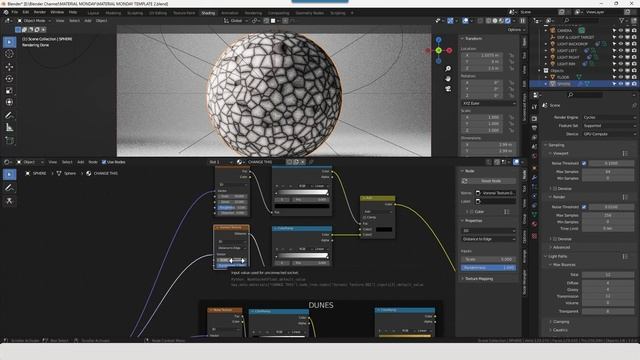Select the Move tool in viewport toolbar
Viewport: 640px width, 360px height.
click(9, 67)
